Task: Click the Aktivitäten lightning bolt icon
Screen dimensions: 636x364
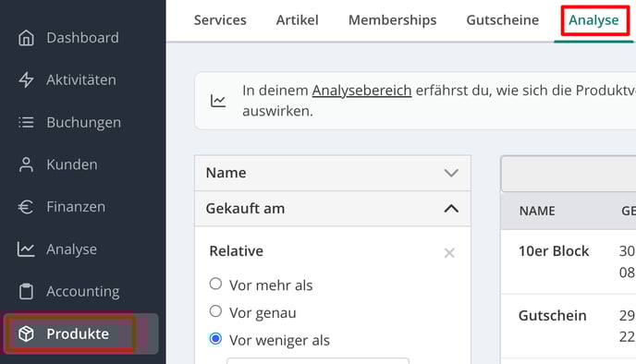Action: point(27,79)
